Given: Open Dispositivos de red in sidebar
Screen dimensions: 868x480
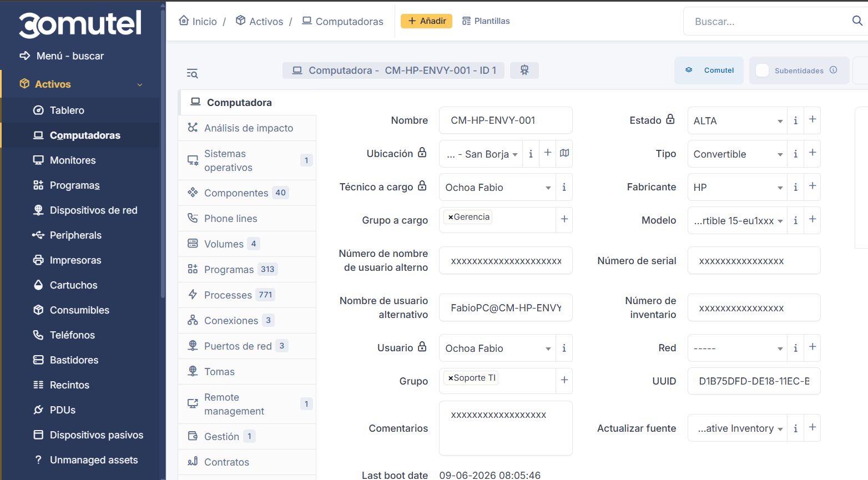Looking at the screenshot, I should point(80,210).
